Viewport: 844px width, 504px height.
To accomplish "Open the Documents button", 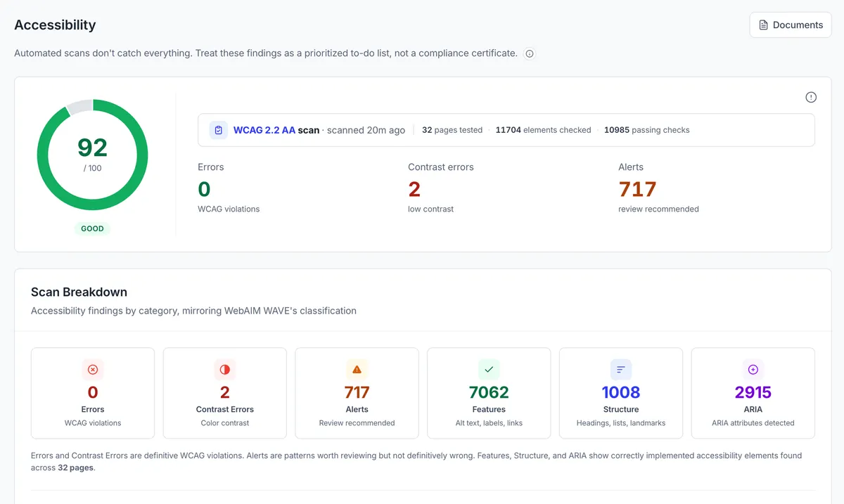I will [791, 25].
